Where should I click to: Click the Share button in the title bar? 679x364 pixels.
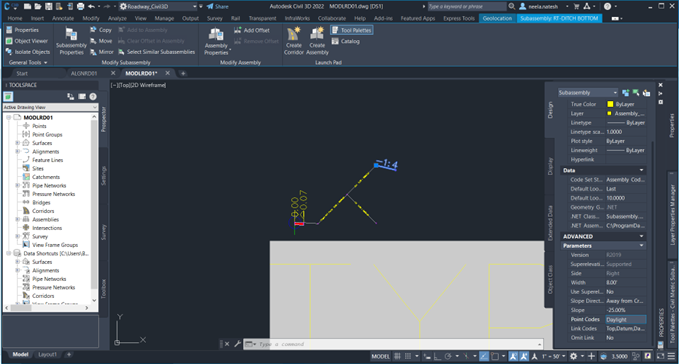(x=217, y=6)
